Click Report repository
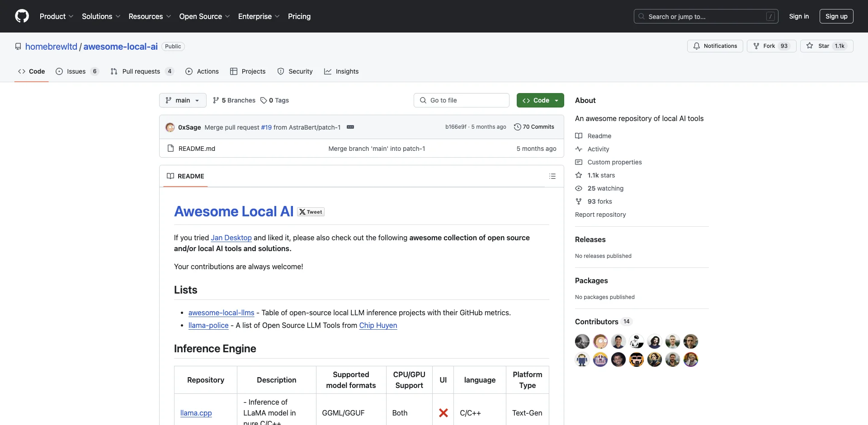The height and width of the screenshot is (425, 868). [600, 215]
